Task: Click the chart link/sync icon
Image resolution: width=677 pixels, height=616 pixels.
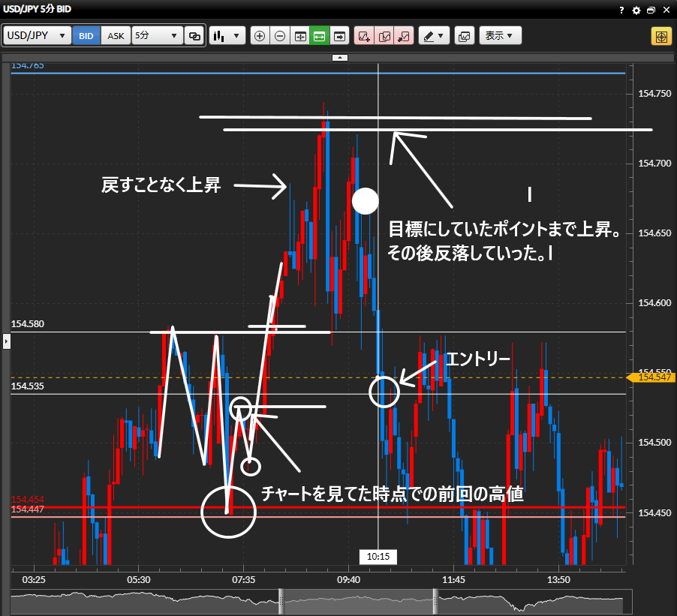Action: tap(194, 36)
